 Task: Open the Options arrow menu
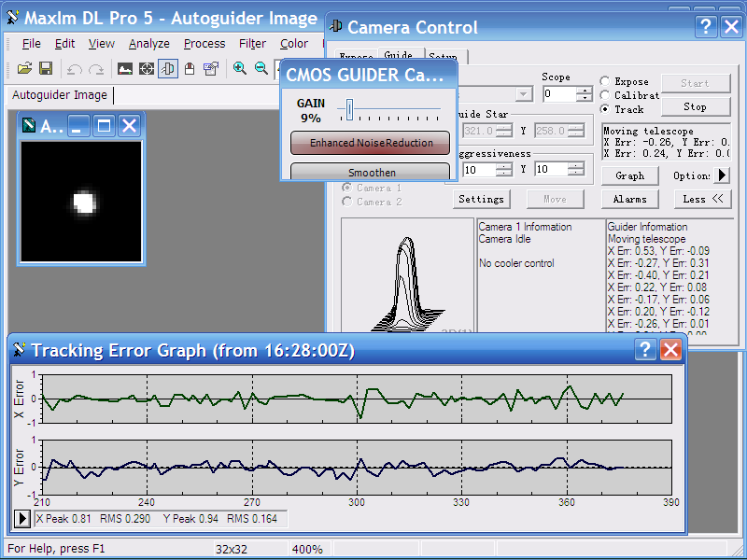pos(722,175)
